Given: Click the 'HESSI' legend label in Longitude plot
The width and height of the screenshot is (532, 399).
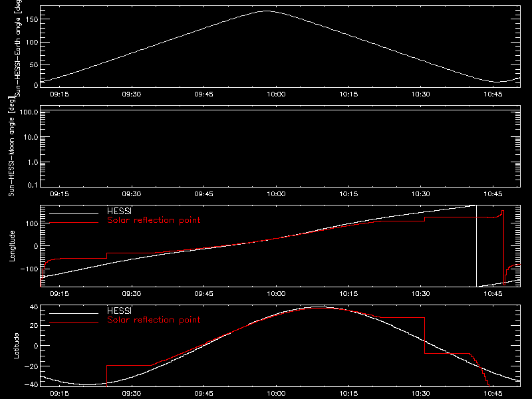Looking at the screenshot, I should pyautogui.click(x=119, y=211).
